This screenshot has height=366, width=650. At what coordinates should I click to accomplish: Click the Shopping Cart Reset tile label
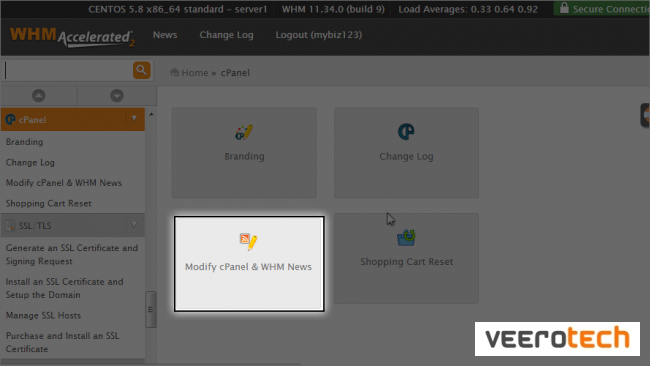[x=407, y=262]
